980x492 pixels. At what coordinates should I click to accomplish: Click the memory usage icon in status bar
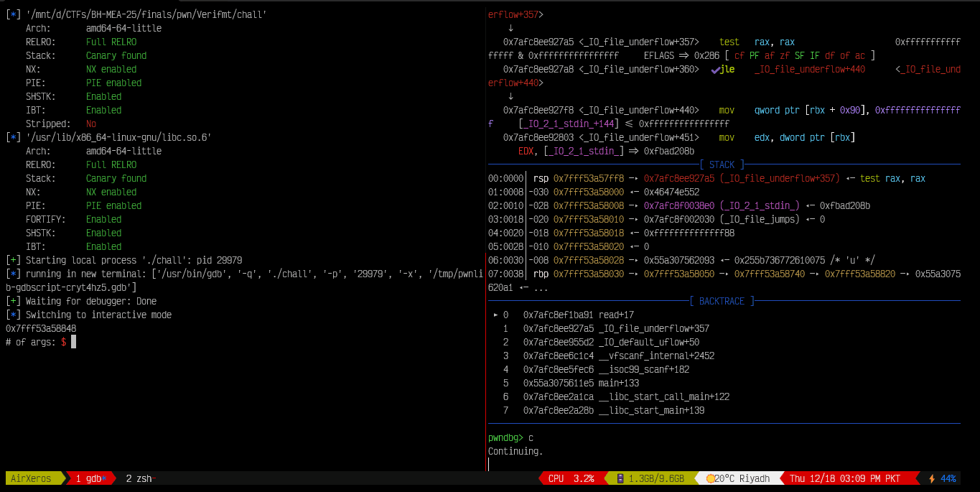click(620, 478)
